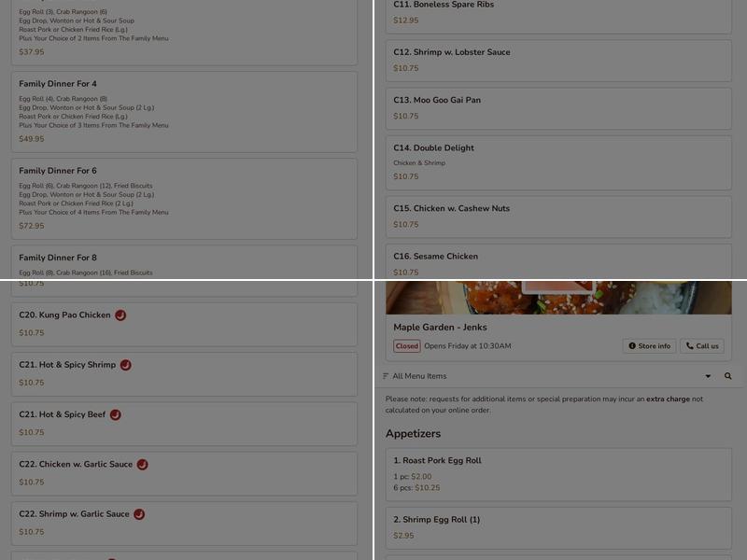The width and height of the screenshot is (747, 560).
Task: Choose C12 Shrimp w. Lobster Sauce
Action: [x=558, y=61]
